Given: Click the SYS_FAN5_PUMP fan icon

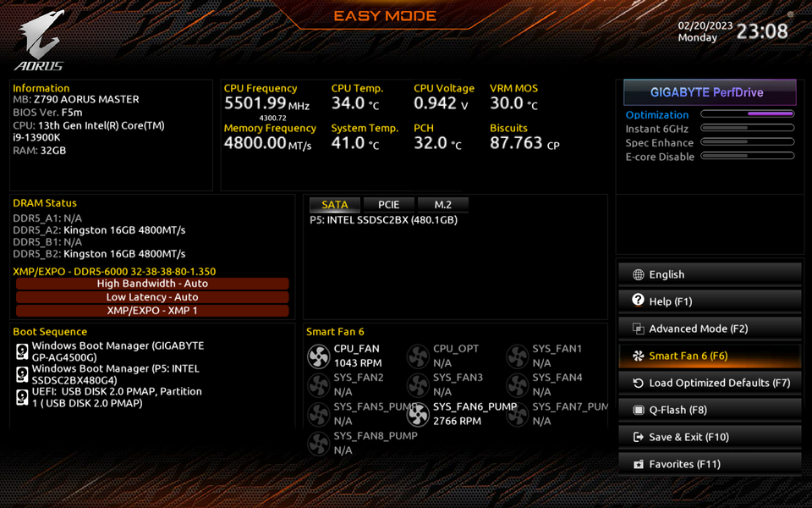Looking at the screenshot, I should pyautogui.click(x=319, y=415).
